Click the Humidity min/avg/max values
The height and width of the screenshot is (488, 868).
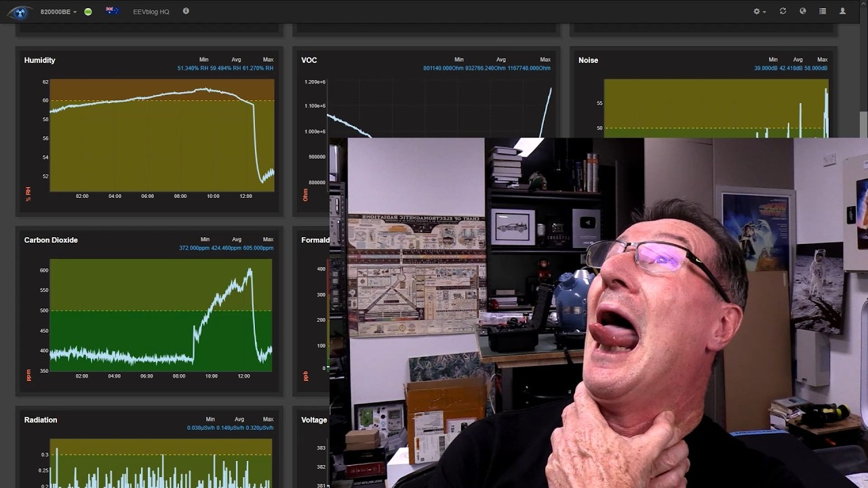225,68
